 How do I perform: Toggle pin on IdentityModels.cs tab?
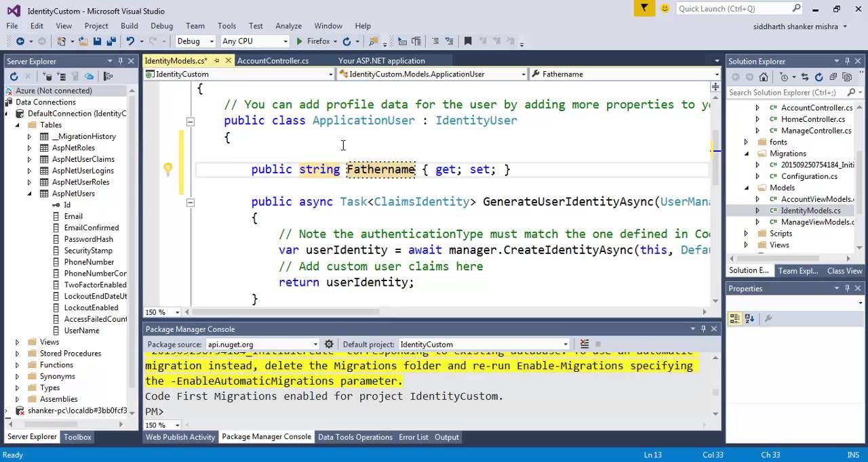point(217,60)
